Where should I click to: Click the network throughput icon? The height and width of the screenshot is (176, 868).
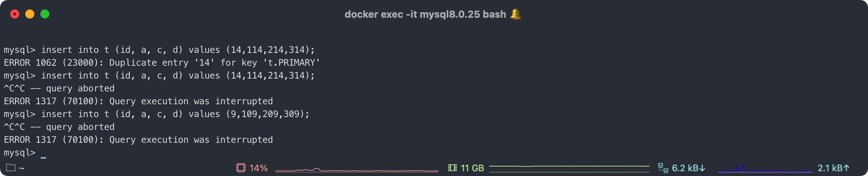coord(663,168)
